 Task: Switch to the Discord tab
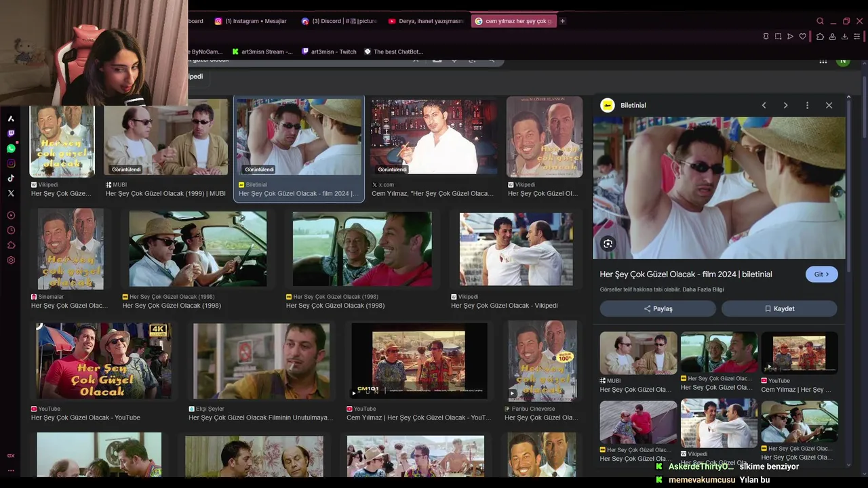tap(338, 21)
